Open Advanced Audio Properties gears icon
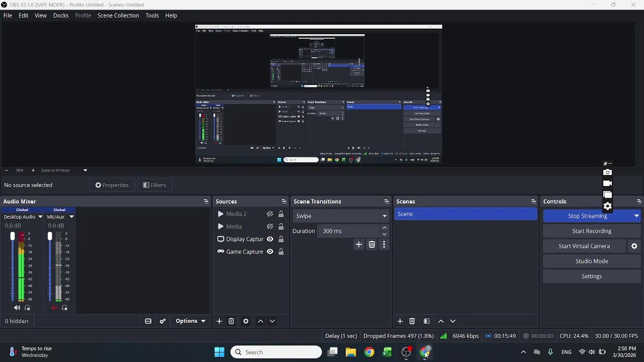Image resolution: width=644 pixels, height=362 pixels. pos(163,321)
